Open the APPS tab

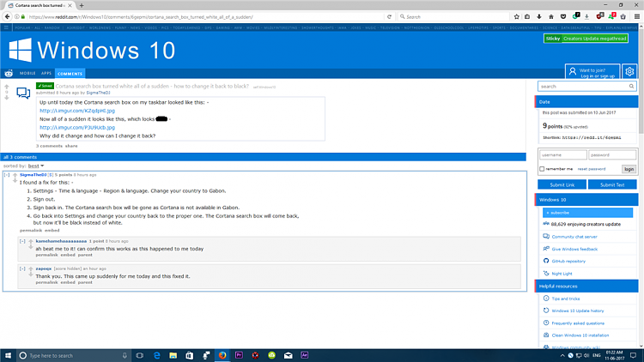coord(46,73)
